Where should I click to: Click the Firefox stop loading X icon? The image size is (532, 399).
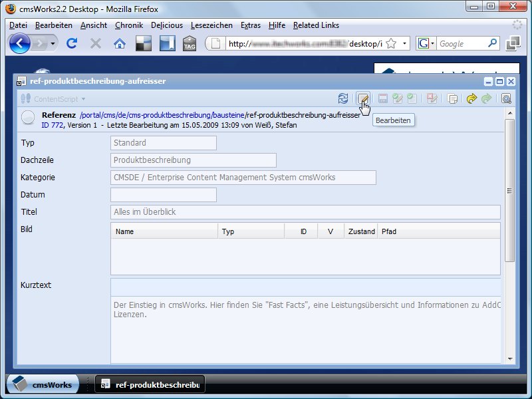tap(96, 43)
